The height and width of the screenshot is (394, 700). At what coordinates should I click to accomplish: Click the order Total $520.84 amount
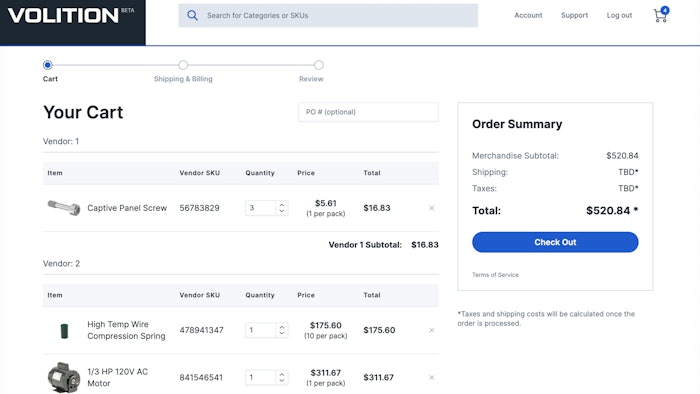coord(612,211)
